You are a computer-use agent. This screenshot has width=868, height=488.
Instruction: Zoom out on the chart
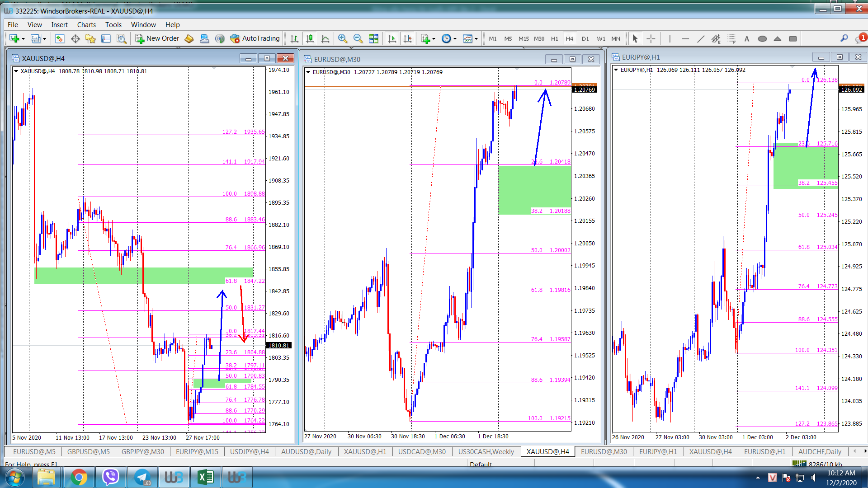[x=358, y=39]
